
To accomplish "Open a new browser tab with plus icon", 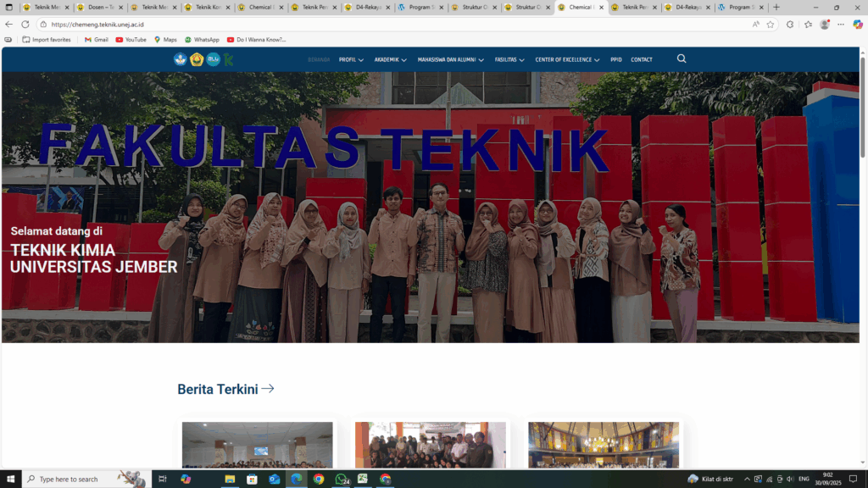I will click(x=776, y=8).
